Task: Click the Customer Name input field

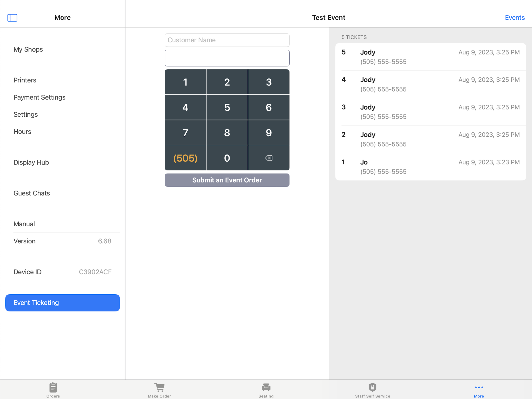Action: coord(227,40)
